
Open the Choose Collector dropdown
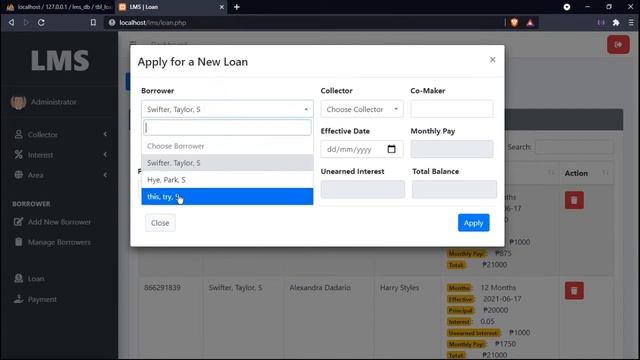tap(362, 109)
